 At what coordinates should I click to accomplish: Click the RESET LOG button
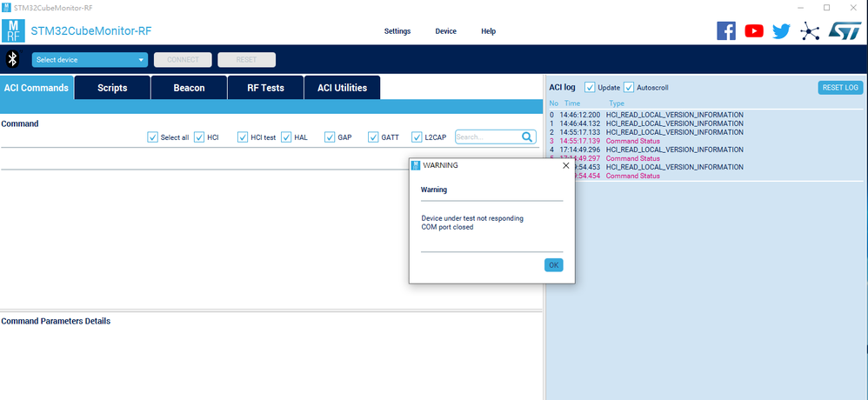click(840, 88)
